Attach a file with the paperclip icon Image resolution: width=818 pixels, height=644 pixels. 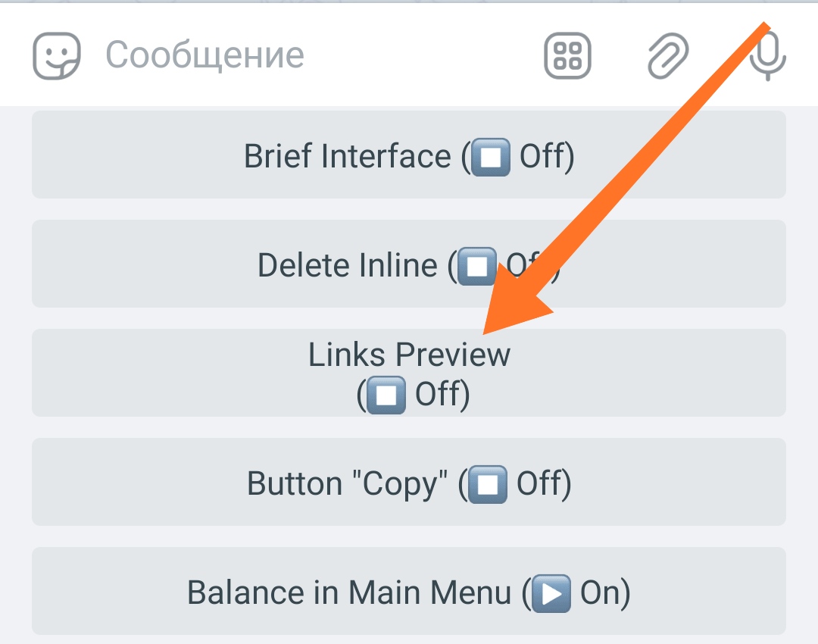tap(668, 55)
